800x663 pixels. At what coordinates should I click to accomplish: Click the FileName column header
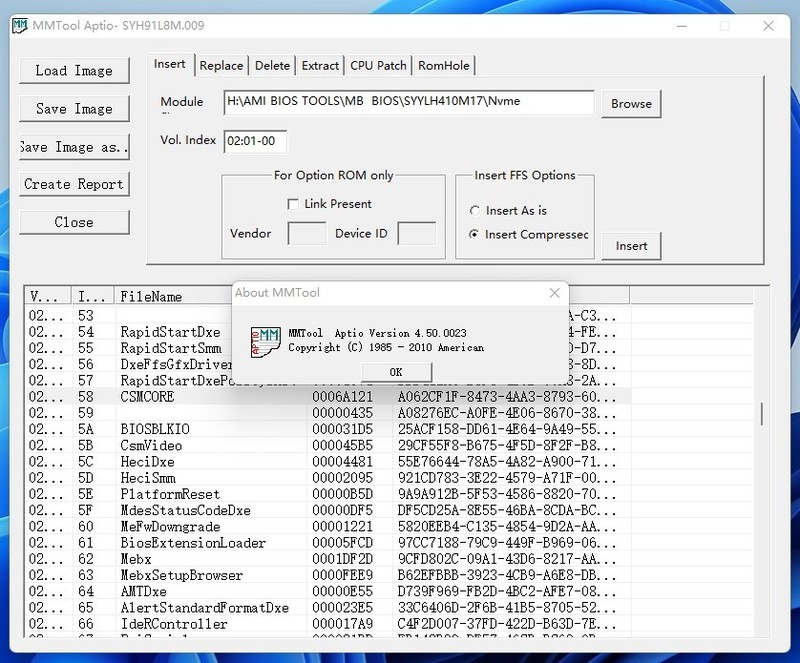tap(173, 297)
